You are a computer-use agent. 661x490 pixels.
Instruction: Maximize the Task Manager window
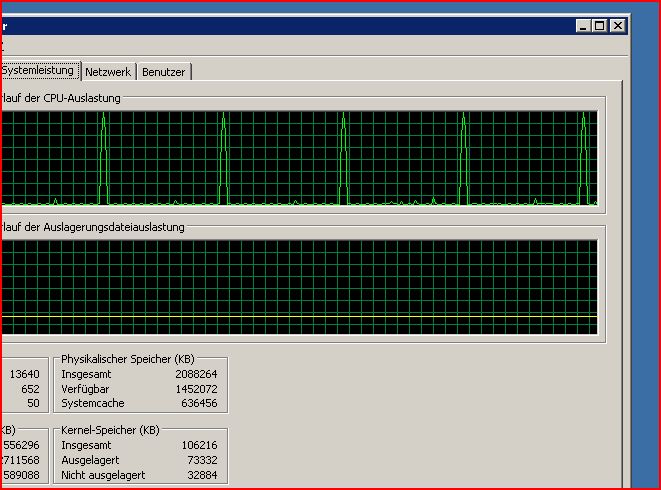599,26
